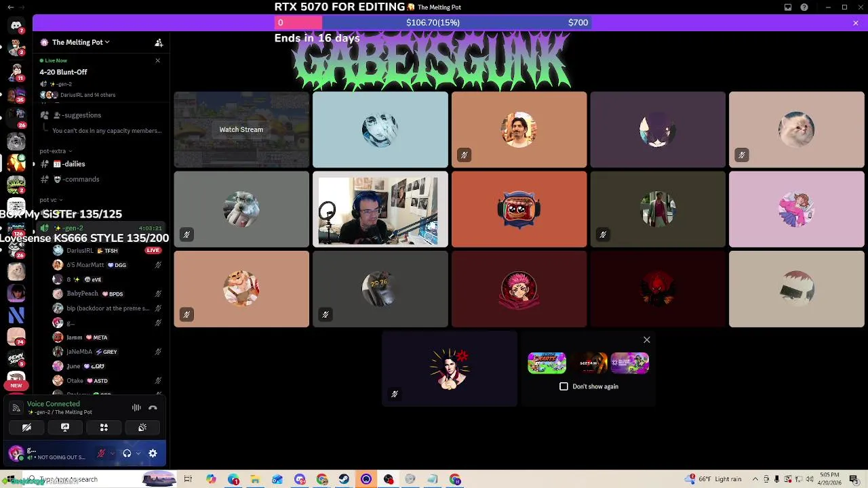Open the Discord help icon in title bar
This screenshot has height=488, width=868.
click(x=804, y=7)
